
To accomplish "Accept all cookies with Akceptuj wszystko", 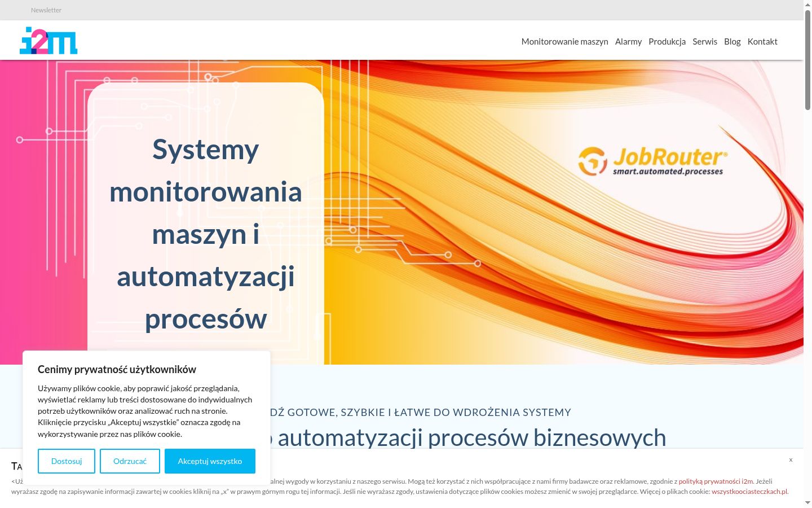I will [x=210, y=461].
